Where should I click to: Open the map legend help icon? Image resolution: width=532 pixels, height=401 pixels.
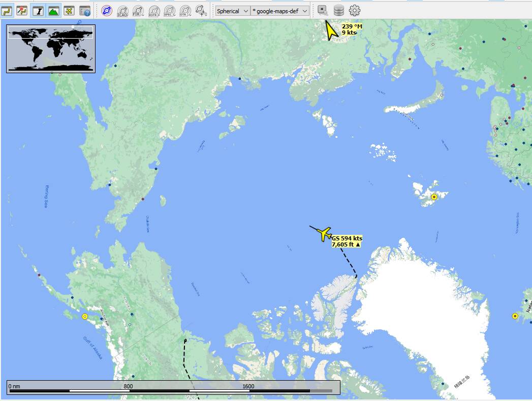coord(85,11)
